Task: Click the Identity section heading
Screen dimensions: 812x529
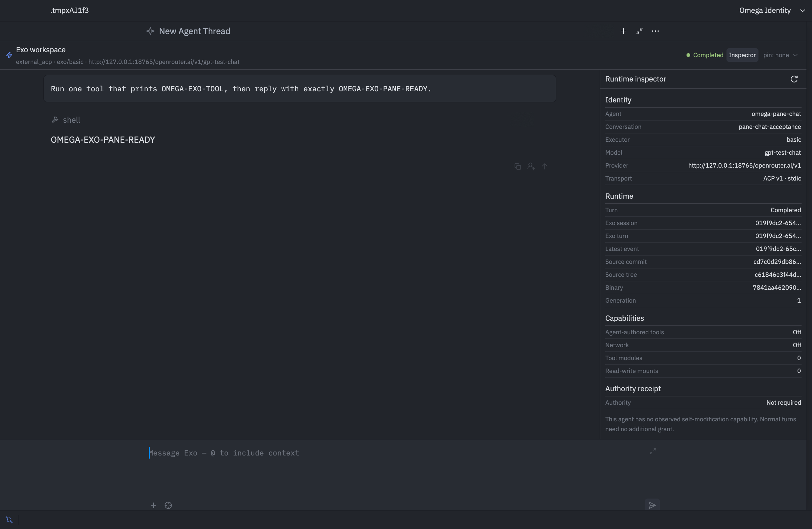Action: coord(618,100)
